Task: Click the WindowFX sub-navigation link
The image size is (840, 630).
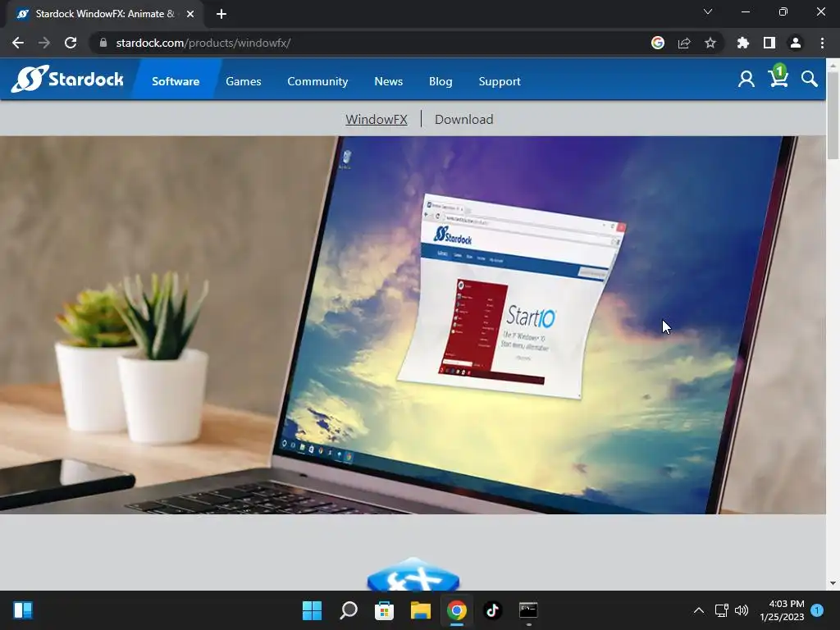Action: point(376,119)
